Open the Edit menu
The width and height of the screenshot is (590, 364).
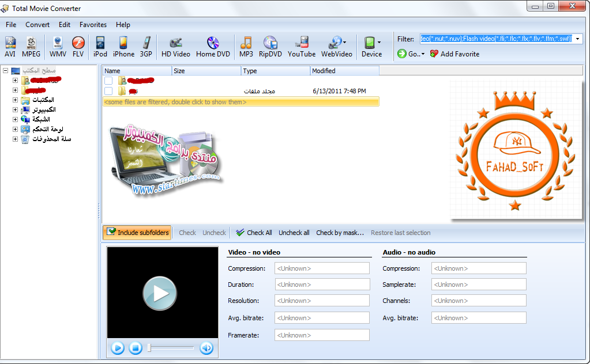(x=65, y=24)
